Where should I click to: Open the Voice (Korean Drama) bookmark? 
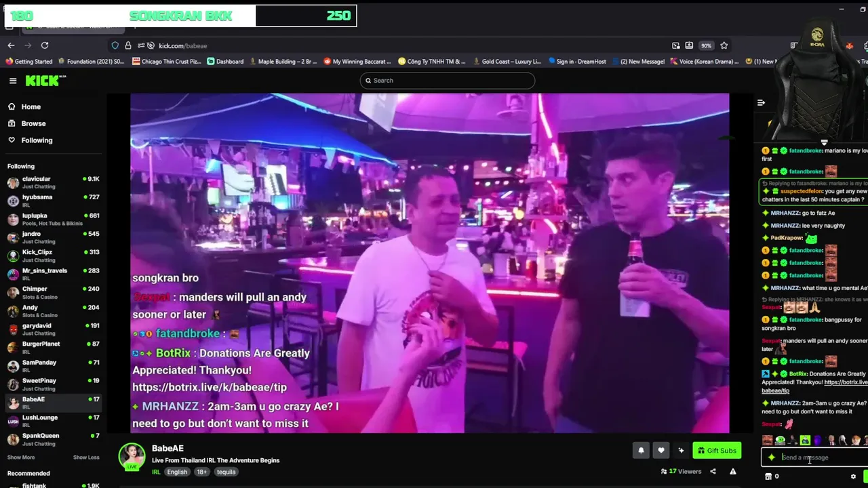tap(704, 62)
